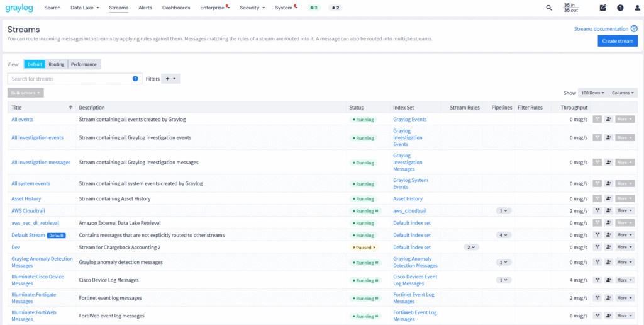
Task: Click the Graylog logo
Action: [19, 8]
